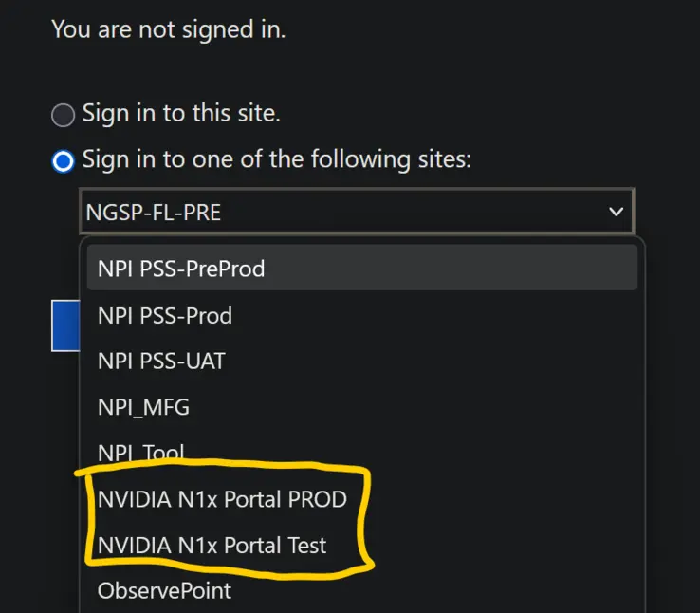
Task: Pick the NPI_MFG site entry
Action: click(362, 407)
